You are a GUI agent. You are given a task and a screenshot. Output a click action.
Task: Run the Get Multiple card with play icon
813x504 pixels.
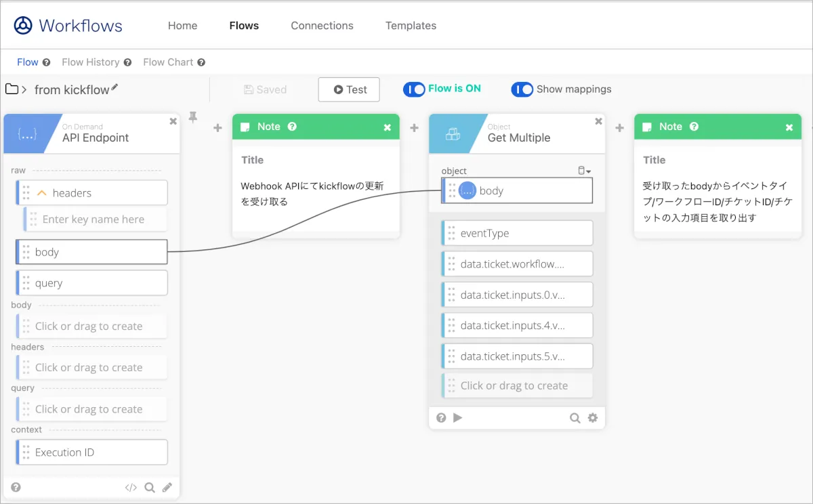click(458, 418)
